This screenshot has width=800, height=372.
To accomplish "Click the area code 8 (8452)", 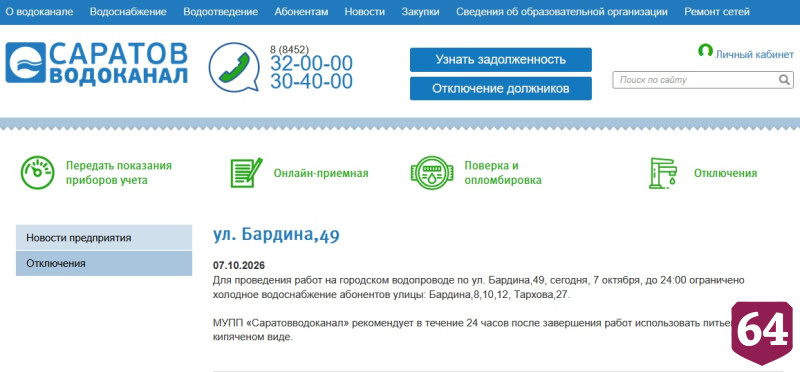I will click(x=289, y=49).
